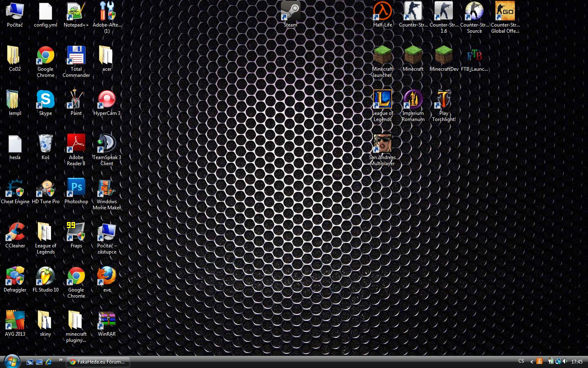This screenshot has height=368, width=588.
Task: Open the League of Legends folder icon
Action: (45, 238)
